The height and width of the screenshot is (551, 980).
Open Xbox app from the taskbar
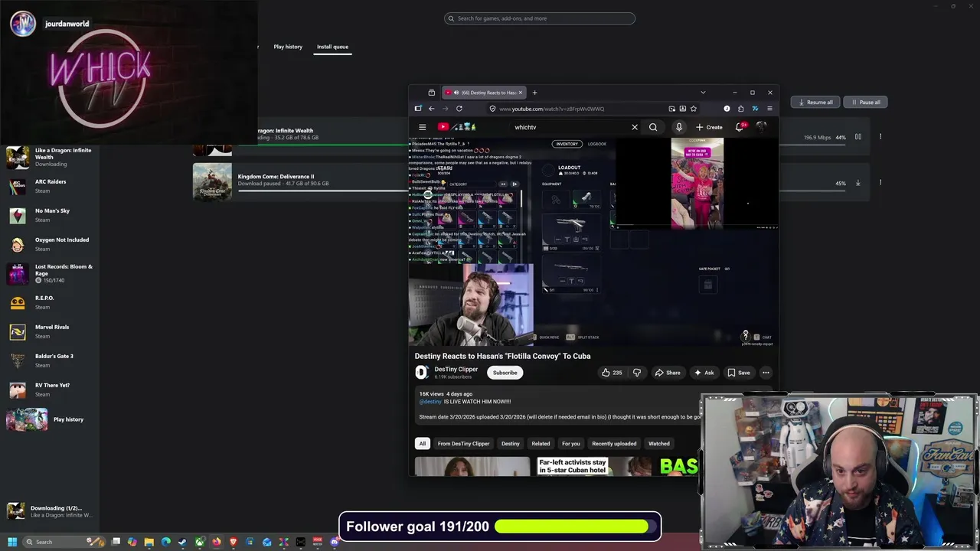(x=199, y=542)
